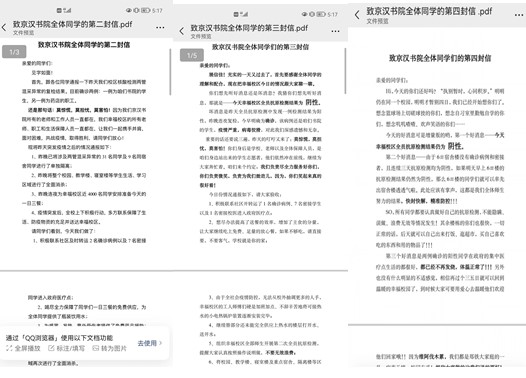Tap the 致京汉书院全体同学的第四封信.pdf file title
The width and height of the screenshot is (526, 378).
429,11
